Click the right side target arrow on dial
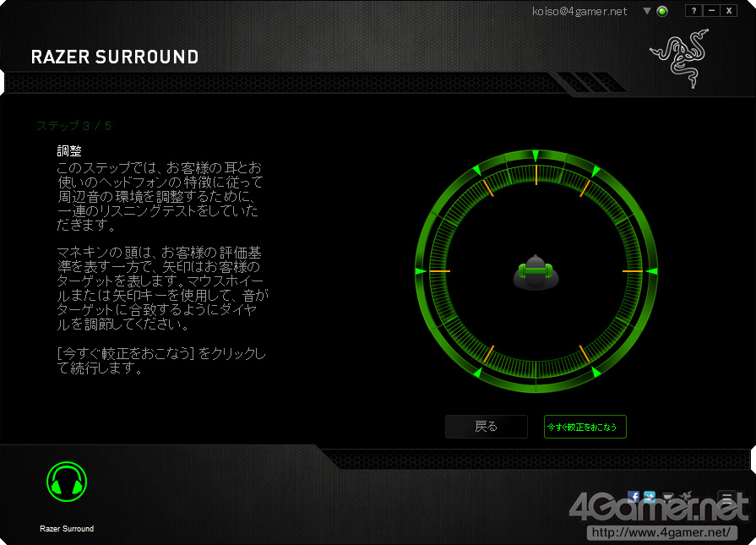Screen dimensions: 756x545 [x=652, y=271]
